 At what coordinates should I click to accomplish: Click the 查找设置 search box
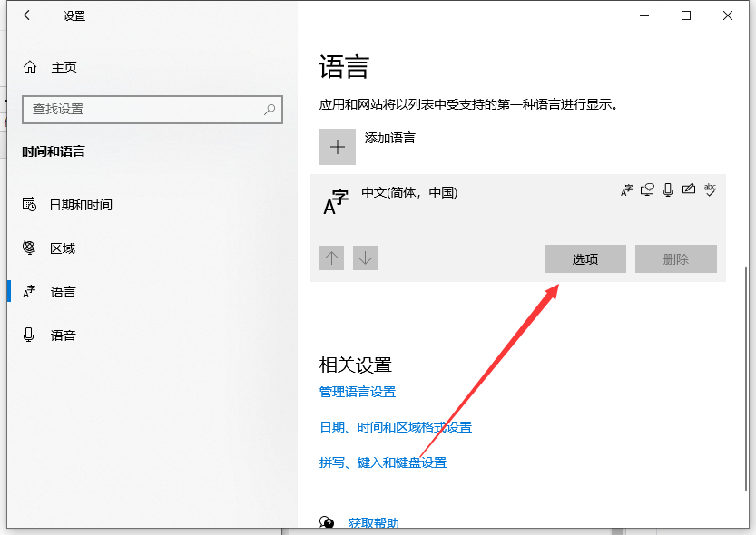152,110
